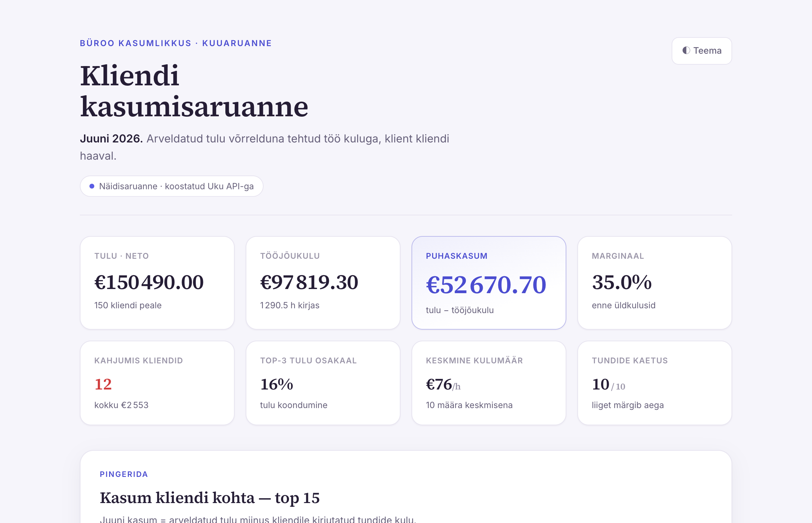This screenshot has height=523, width=812.
Task: Click the 'kokku €2 553' subtext
Action: click(x=121, y=405)
